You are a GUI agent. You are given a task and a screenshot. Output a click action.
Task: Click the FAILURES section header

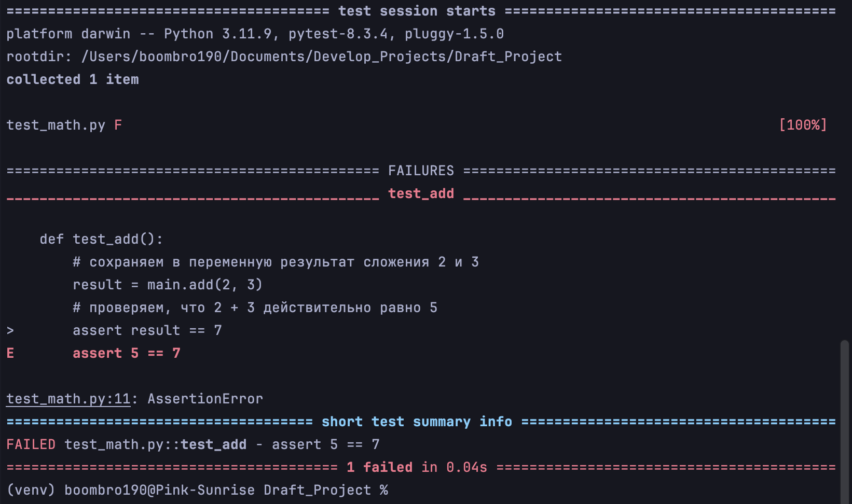421,171
